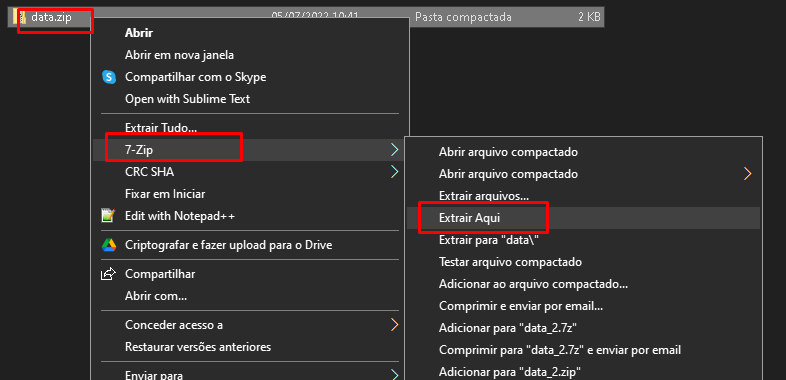Choose Adicionar para "data_2.zip"
The image size is (786, 380).
click(510, 372)
